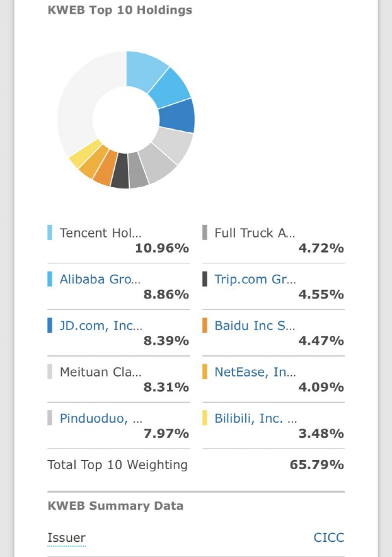This screenshot has height=557, width=392.
Task: Click the orange Baidu legend swatch
Action: tap(205, 325)
